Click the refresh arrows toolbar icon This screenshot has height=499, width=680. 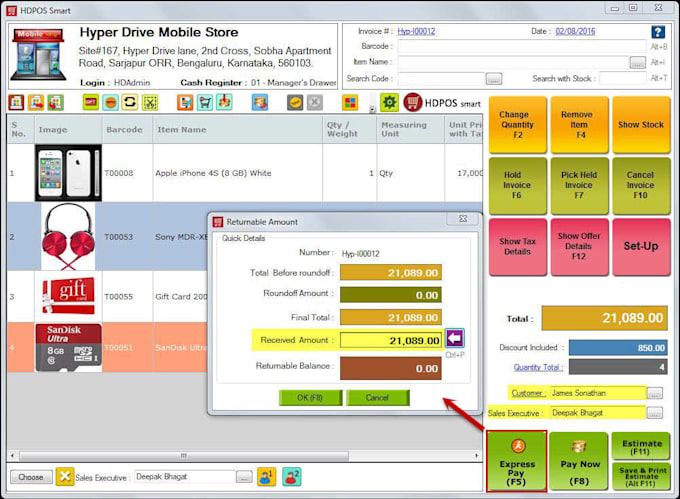click(130, 102)
